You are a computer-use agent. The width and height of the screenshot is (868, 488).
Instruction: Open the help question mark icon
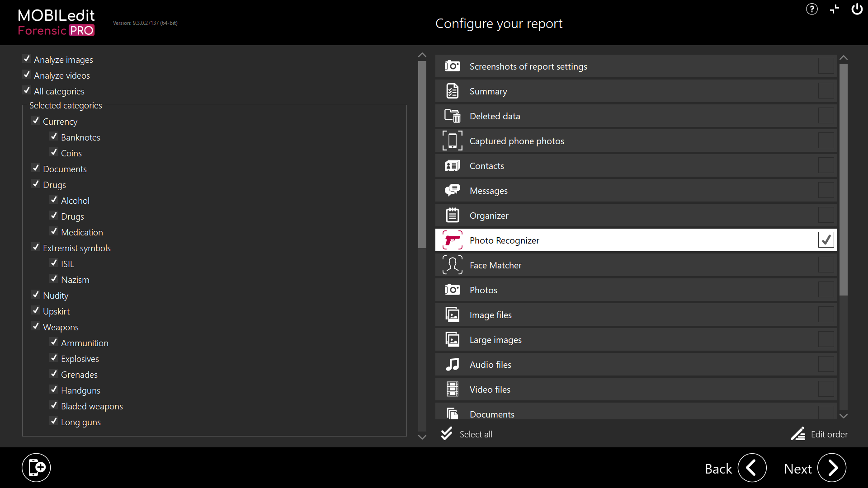[811, 9]
